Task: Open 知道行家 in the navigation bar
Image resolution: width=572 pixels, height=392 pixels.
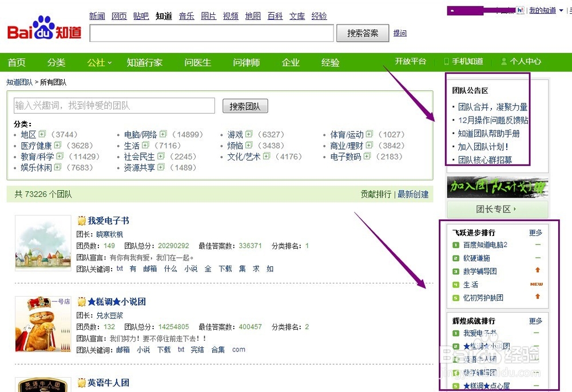Action: pos(145,63)
